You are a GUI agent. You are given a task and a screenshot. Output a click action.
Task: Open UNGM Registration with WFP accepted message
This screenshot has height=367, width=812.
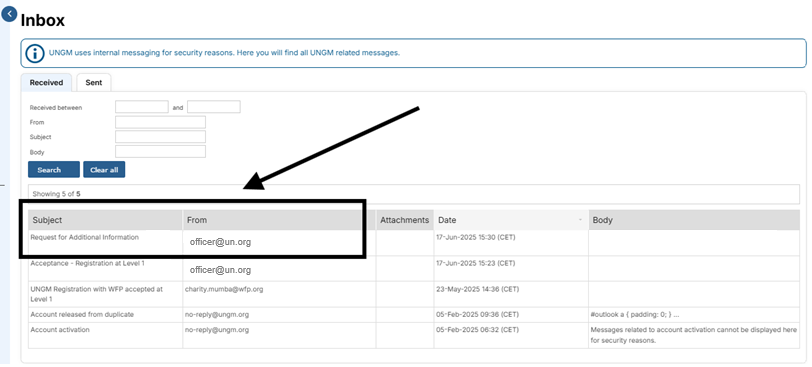[x=96, y=294]
